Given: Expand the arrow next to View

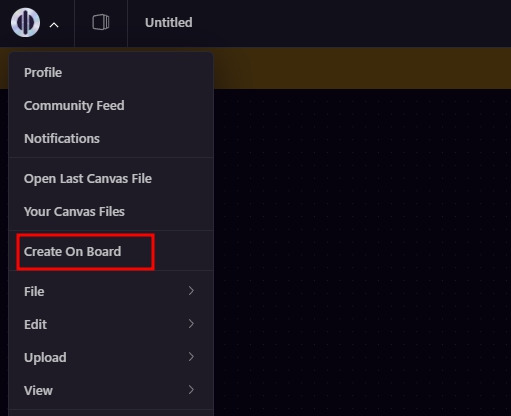Looking at the screenshot, I should point(191,390).
